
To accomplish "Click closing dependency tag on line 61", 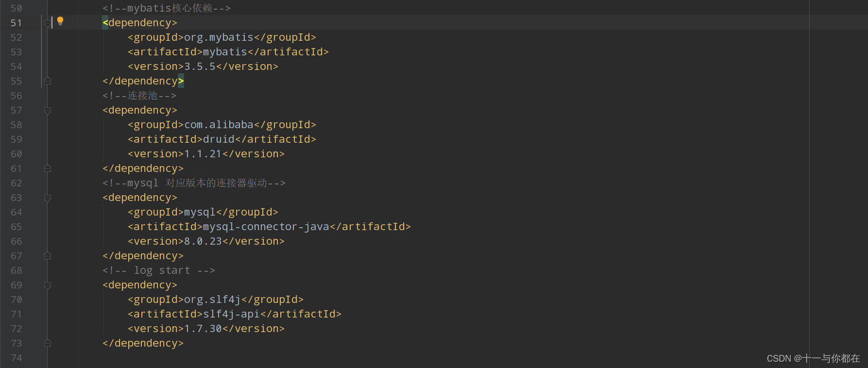I will 143,168.
